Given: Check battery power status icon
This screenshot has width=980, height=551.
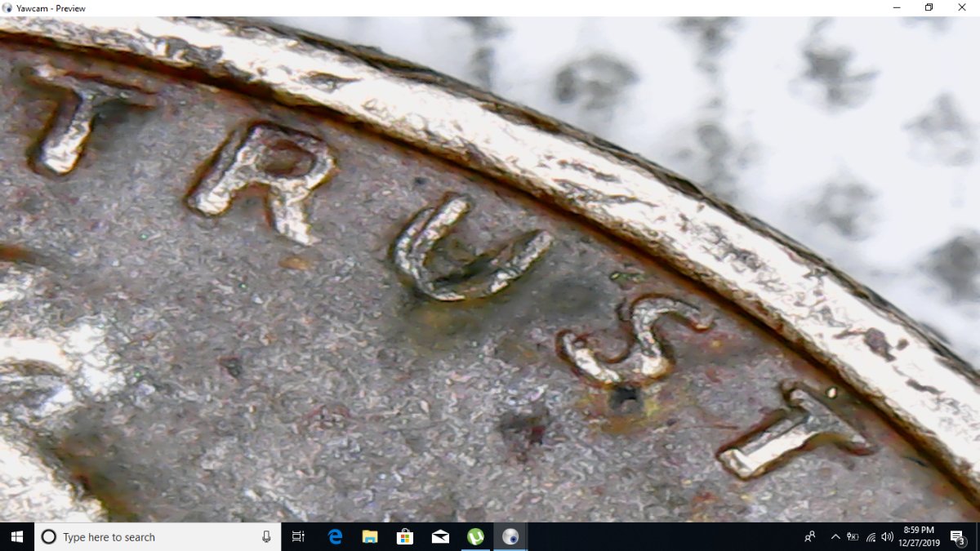Looking at the screenshot, I should click(x=853, y=536).
